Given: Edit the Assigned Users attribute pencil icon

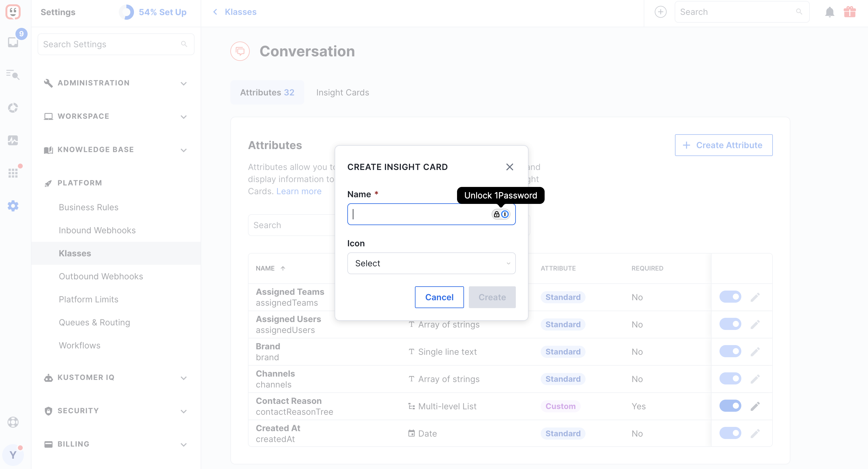Looking at the screenshot, I should pyautogui.click(x=755, y=324).
